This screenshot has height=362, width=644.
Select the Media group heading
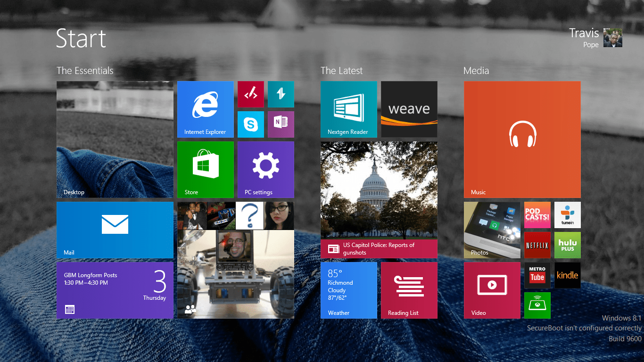tap(476, 71)
